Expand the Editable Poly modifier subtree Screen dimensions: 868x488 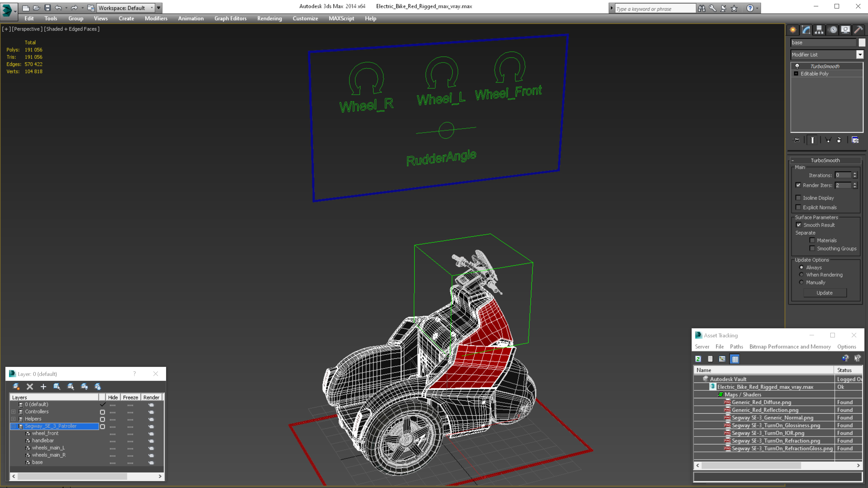(x=796, y=74)
